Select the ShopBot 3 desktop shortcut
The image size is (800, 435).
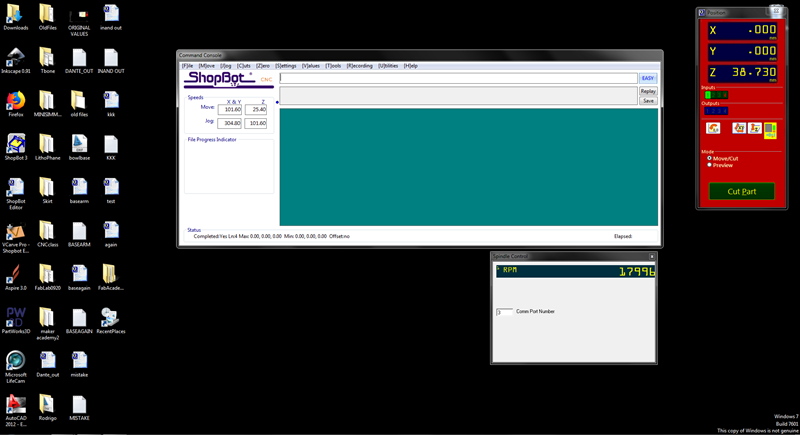(16, 147)
